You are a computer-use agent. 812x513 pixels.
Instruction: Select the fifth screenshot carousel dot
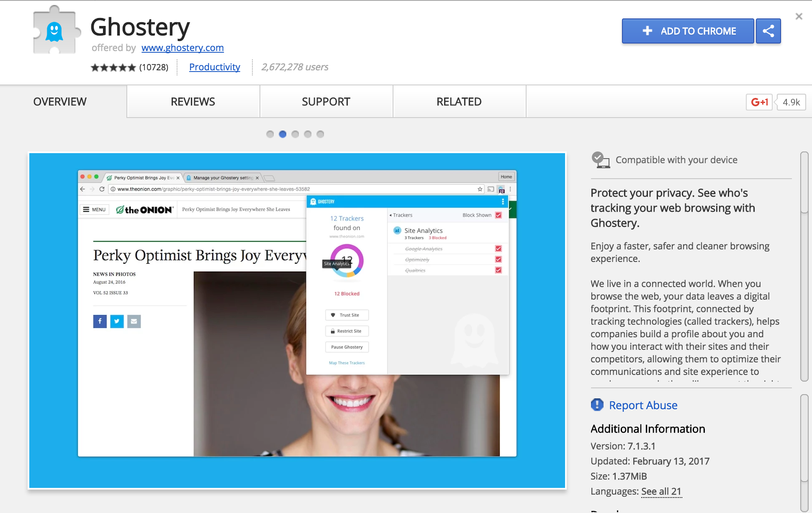[320, 134]
